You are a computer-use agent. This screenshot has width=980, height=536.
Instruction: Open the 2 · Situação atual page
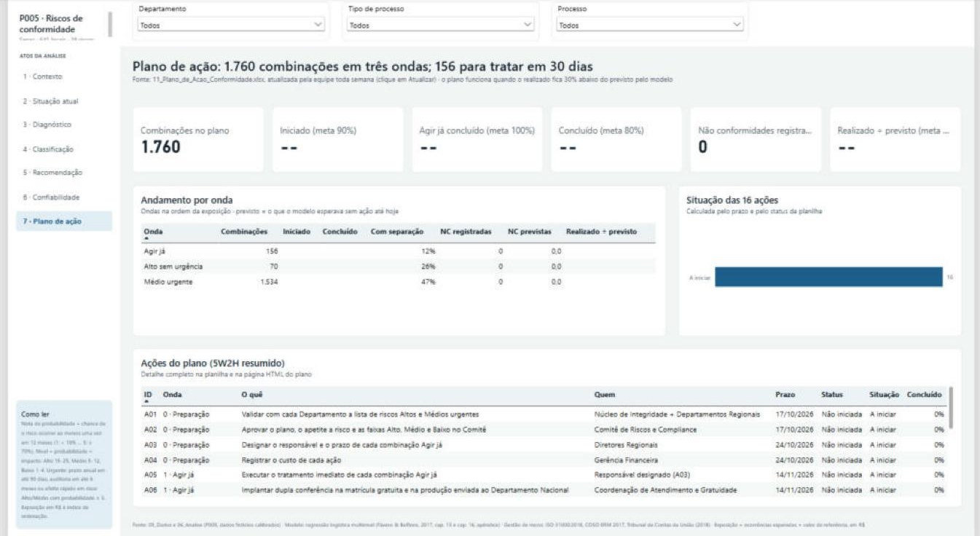(64, 101)
